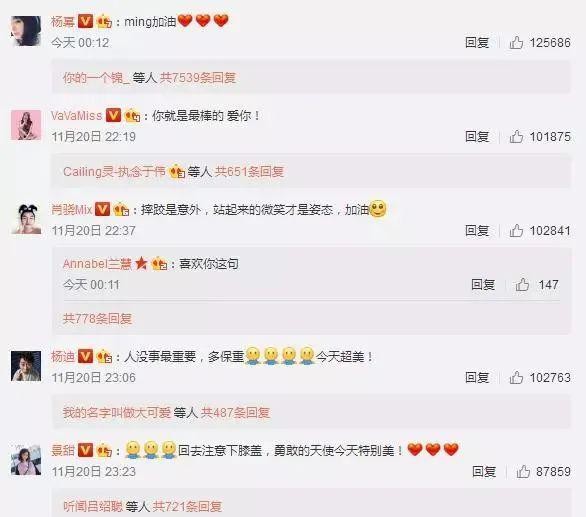Open VaVaMiss's profile via username
The height and width of the screenshot is (517, 586).
77,116
